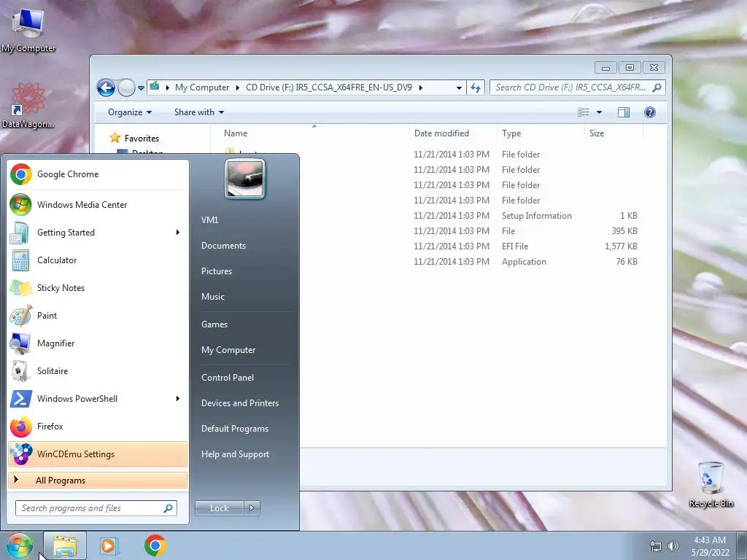Launch Calculator from the Start menu

tap(98, 260)
